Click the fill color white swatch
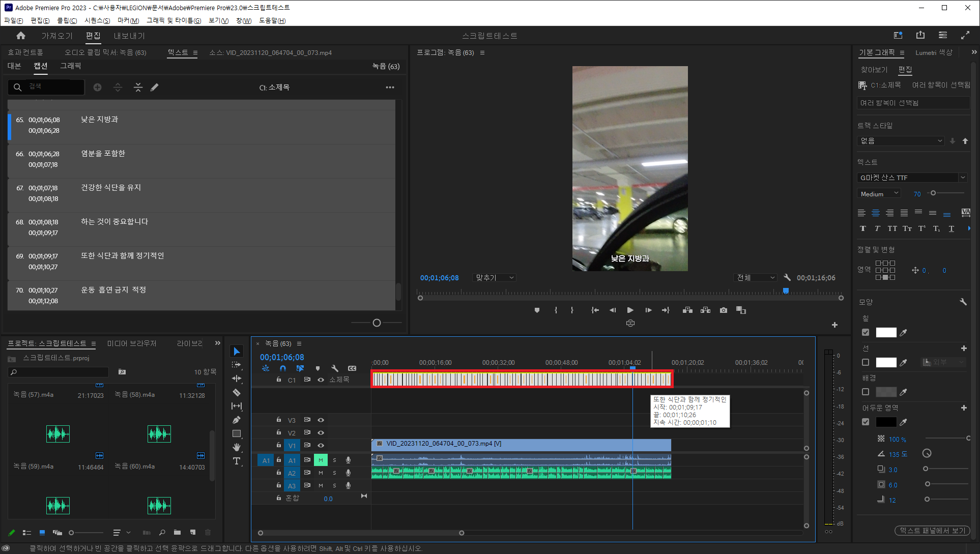 point(886,332)
